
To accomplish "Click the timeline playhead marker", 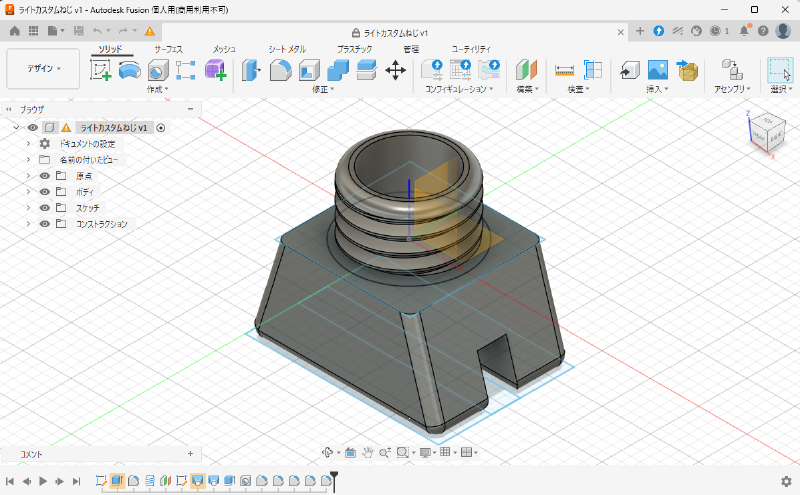I will 334,481.
